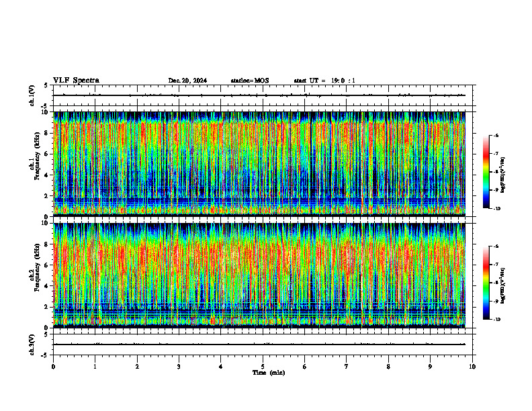Click the 'station=MOS' label
The width and height of the screenshot is (532, 411).
click(250, 81)
